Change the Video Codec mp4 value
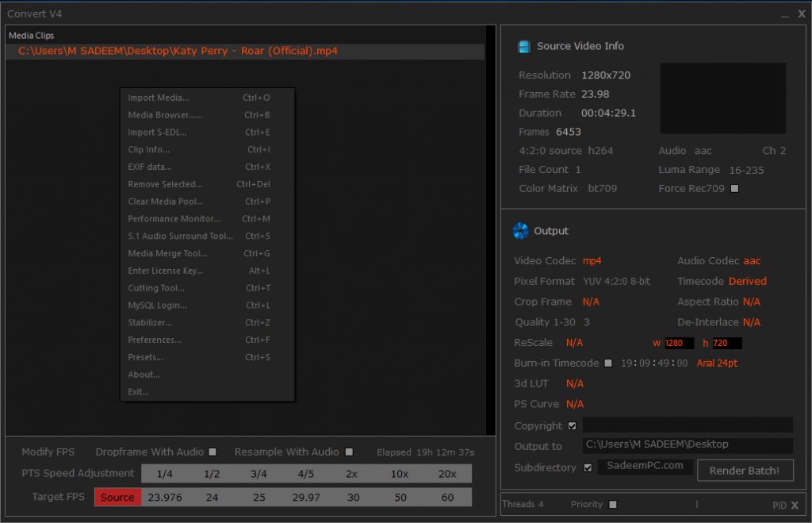The image size is (812, 523). [x=592, y=261]
